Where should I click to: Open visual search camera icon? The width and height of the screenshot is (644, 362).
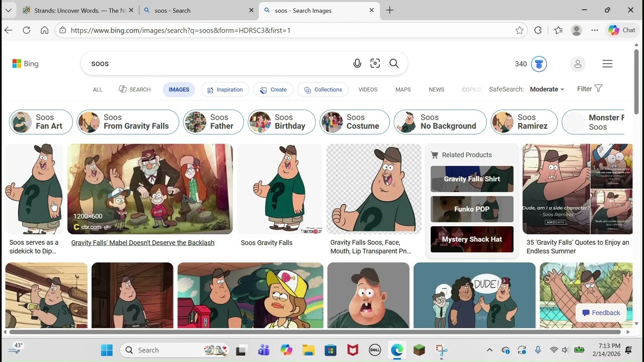[375, 63]
